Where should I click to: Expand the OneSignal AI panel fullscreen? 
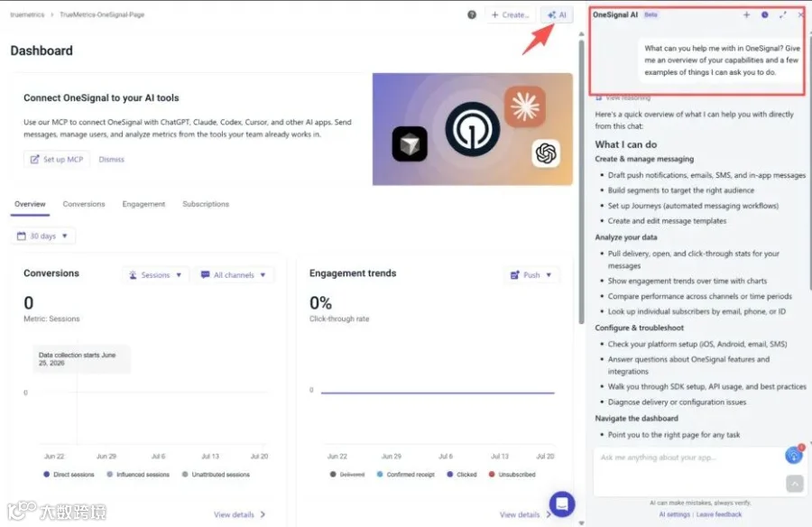782,14
